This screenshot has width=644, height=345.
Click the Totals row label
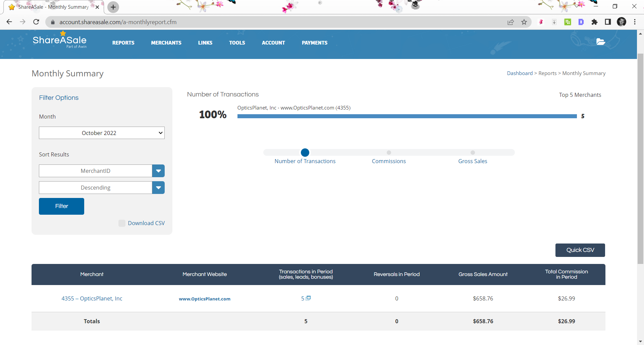[x=92, y=321]
